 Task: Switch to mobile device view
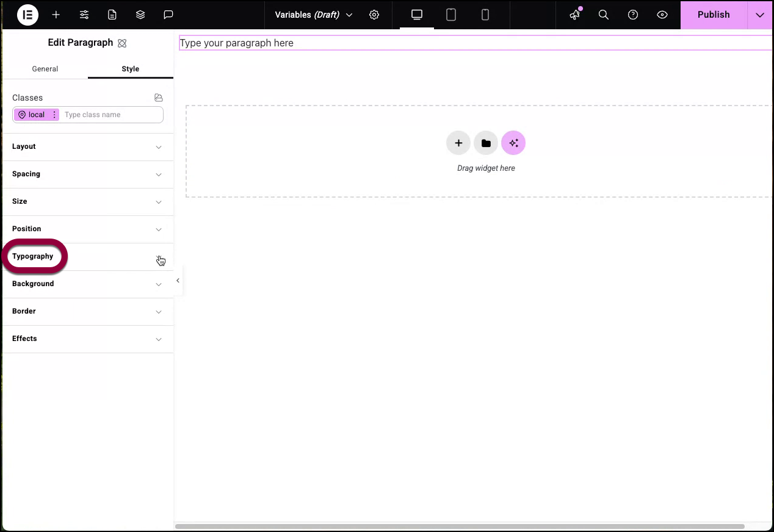pyautogui.click(x=485, y=15)
